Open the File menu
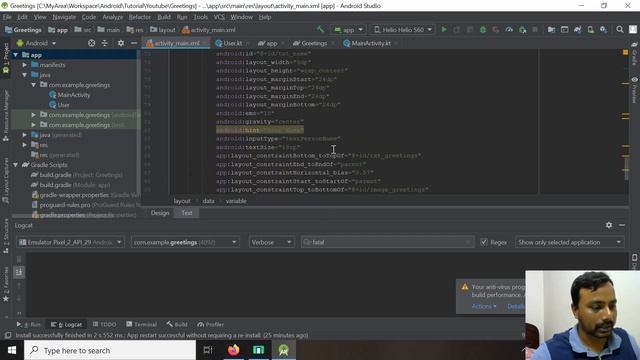 click(x=7, y=17)
